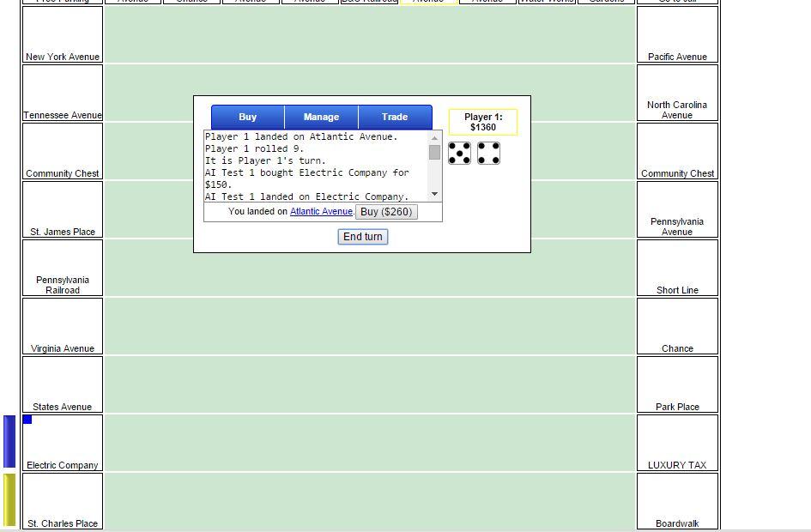The height and width of the screenshot is (532, 811).
Task: Select the States Avenue square
Action: tap(63, 385)
